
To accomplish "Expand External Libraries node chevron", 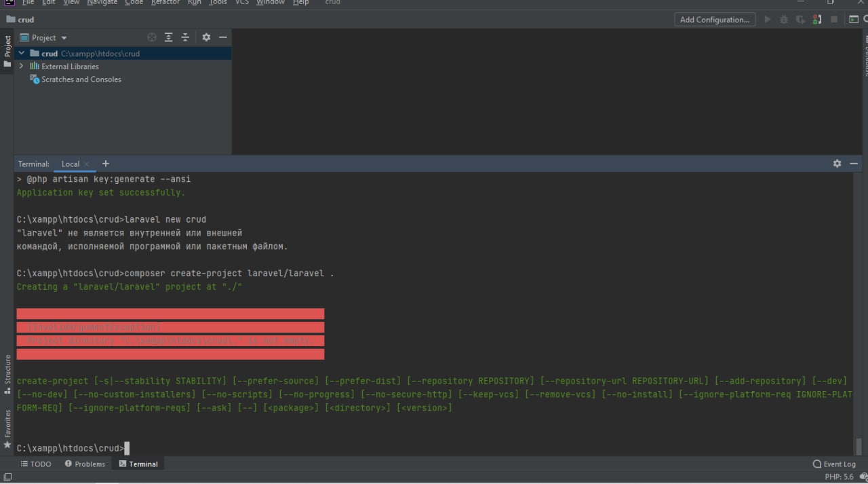I will (22, 66).
